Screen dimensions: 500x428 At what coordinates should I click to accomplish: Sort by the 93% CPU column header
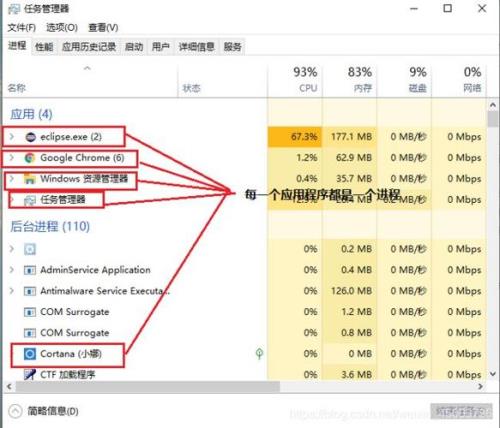(295, 81)
